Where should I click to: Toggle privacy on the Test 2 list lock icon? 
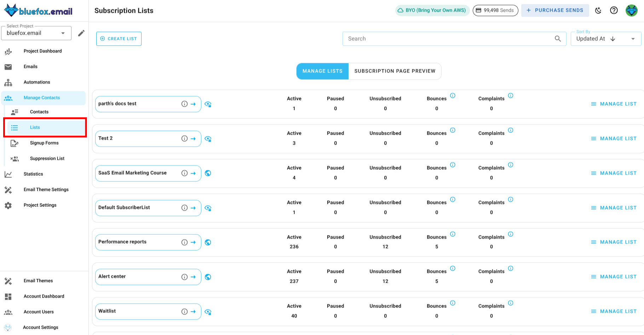point(208,139)
